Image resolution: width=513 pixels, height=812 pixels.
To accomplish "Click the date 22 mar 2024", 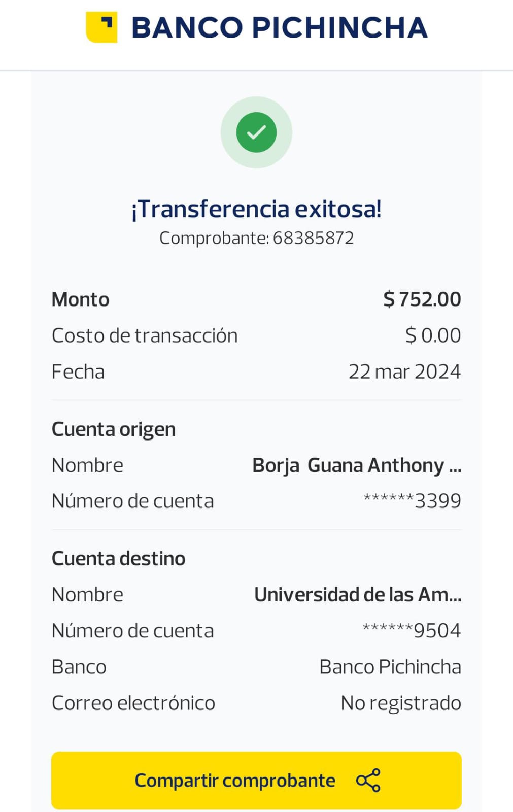I will tap(404, 371).
